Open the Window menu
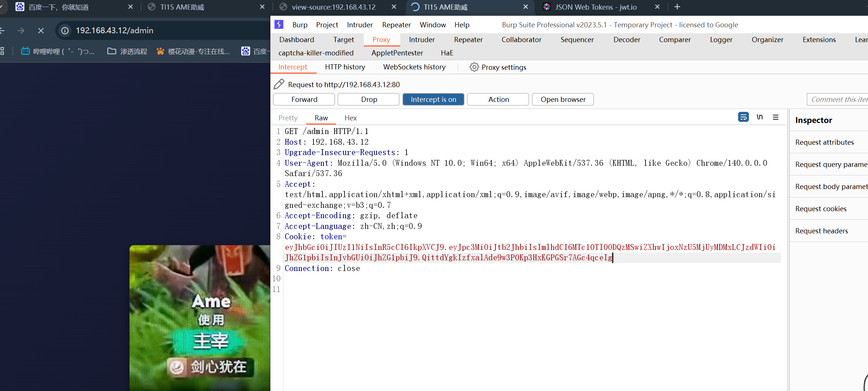The image size is (868, 391). coord(433,25)
